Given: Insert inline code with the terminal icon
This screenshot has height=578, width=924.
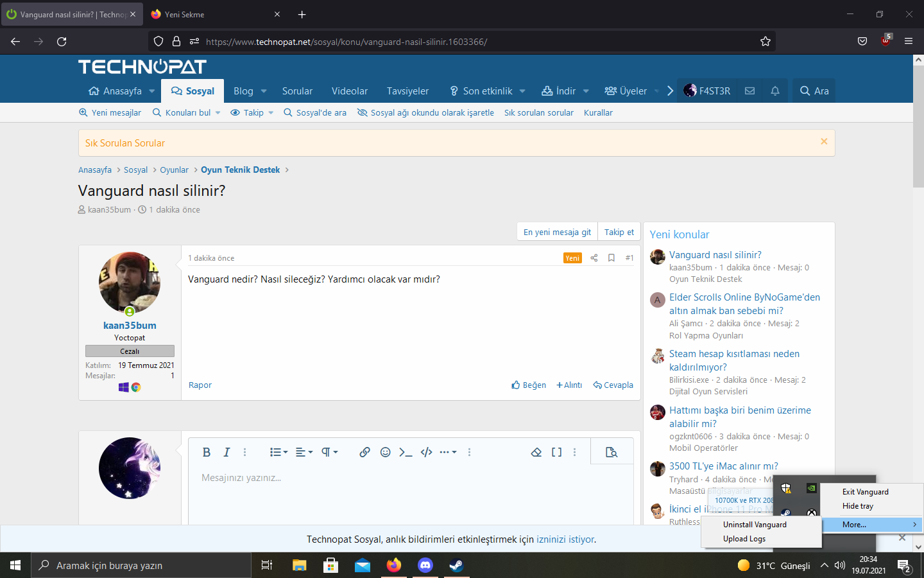Looking at the screenshot, I should 406,452.
